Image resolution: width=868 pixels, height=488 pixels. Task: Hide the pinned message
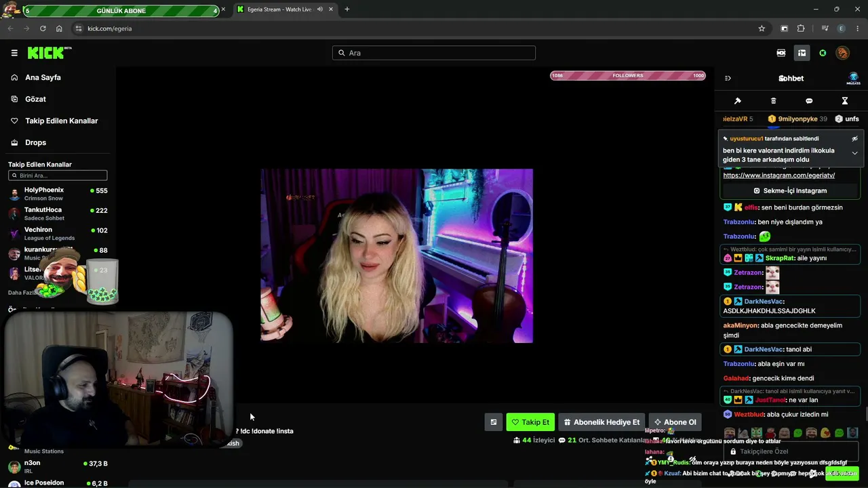tap(854, 138)
